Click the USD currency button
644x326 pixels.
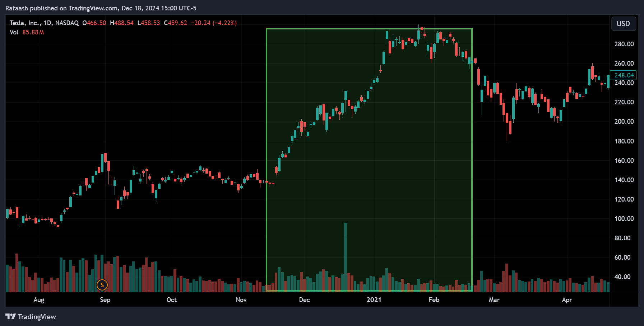click(623, 24)
